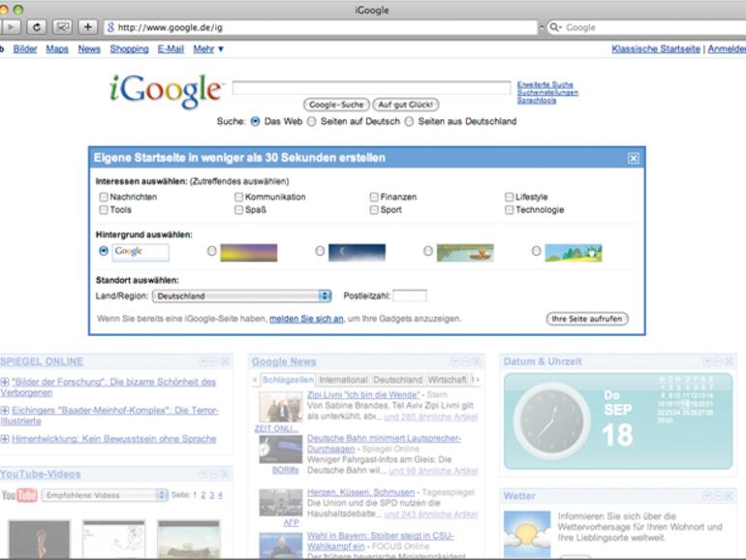Click the Auf gut Glück! button
The image size is (746, 560).
pos(406,105)
